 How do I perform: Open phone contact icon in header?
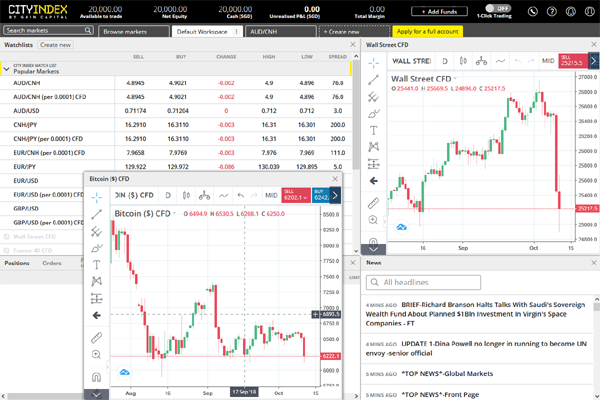click(533, 11)
